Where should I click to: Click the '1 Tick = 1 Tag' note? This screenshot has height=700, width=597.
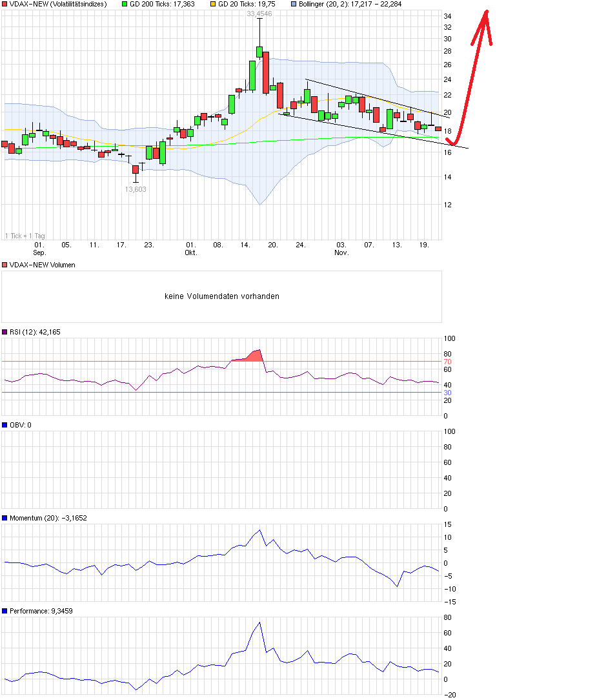tap(25, 236)
